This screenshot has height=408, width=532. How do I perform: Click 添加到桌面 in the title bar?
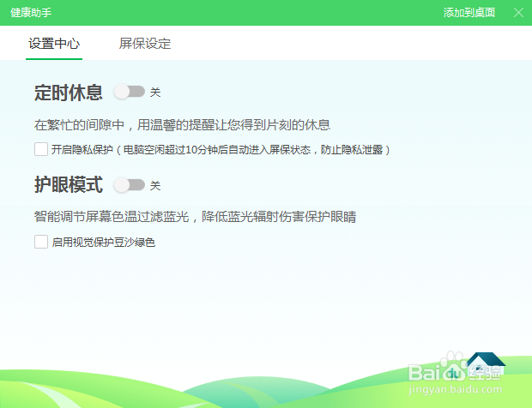[469, 13]
